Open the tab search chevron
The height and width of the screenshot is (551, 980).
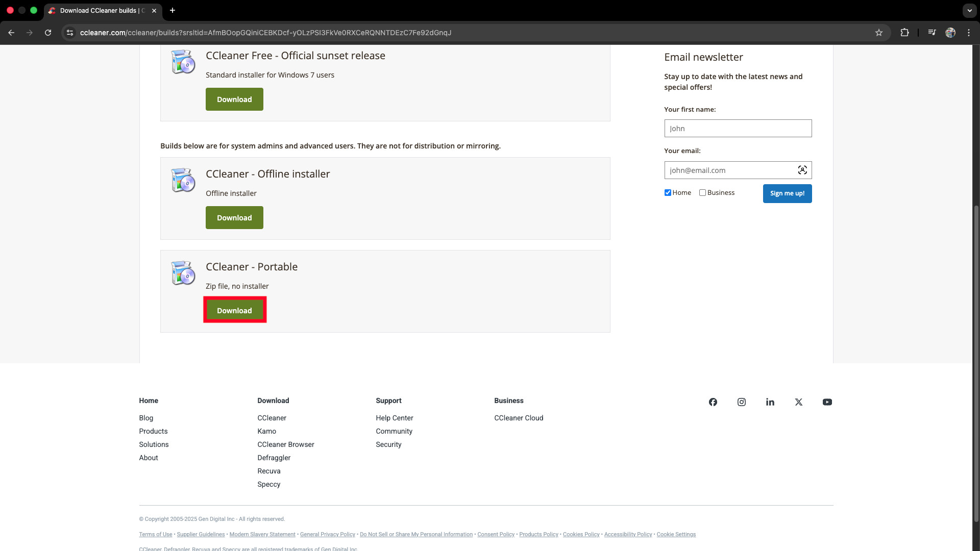969,10
